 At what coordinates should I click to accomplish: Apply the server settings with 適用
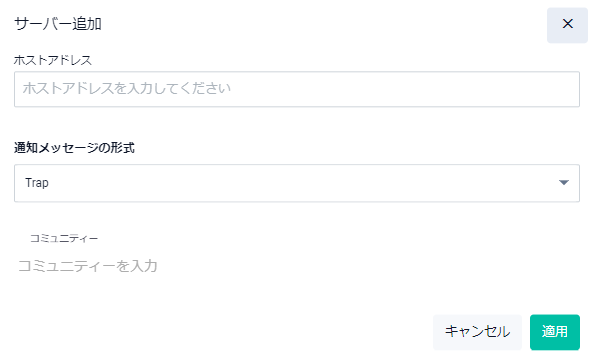click(x=554, y=332)
